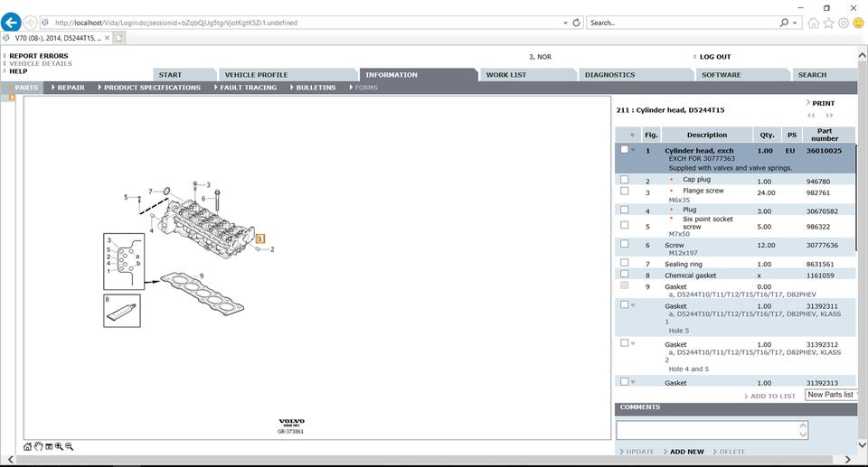Expand arrow beside Gasket 31392313

tap(633, 382)
